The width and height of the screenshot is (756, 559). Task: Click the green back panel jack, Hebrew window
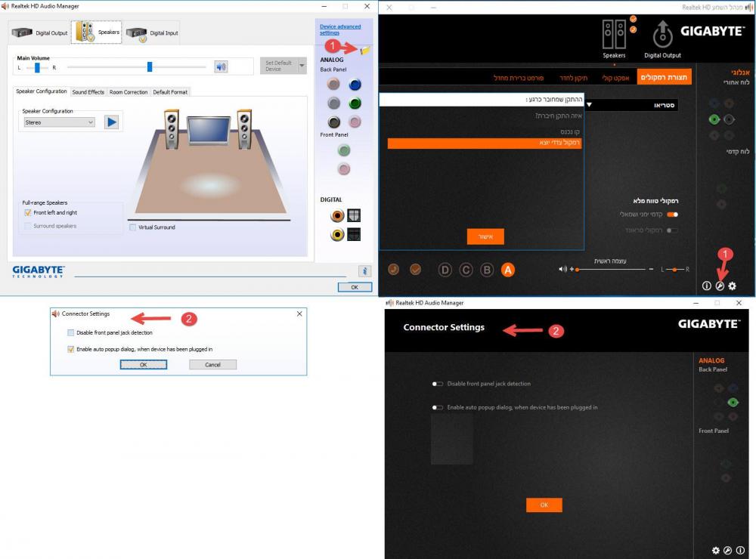tap(714, 119)
